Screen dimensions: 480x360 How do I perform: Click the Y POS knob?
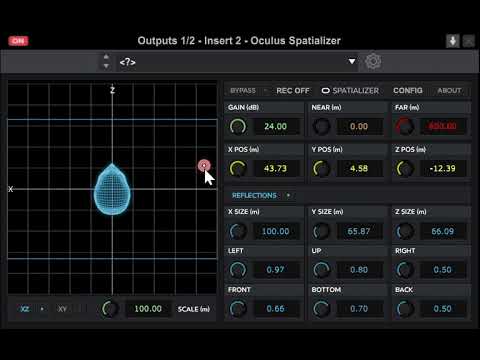tap(321, 168)
